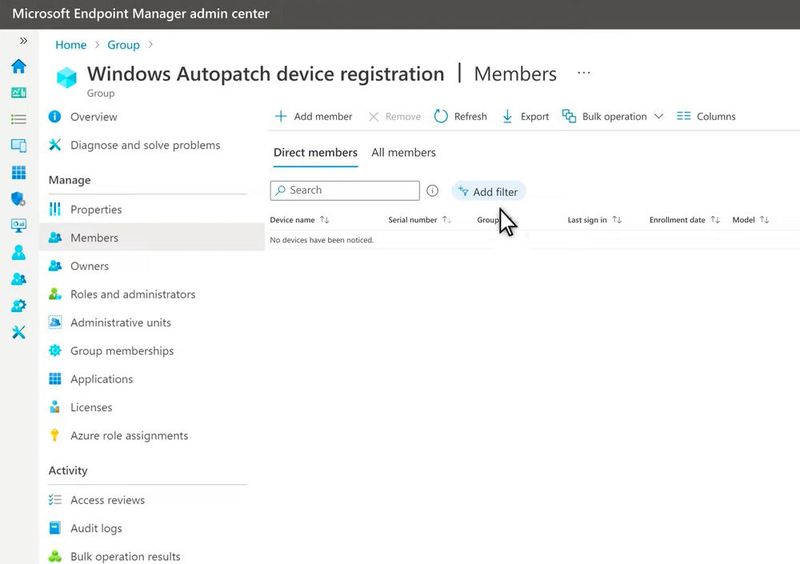Select the Direct members tab
This screenshot has height=564, width=800.
click(x=315, y=153)
